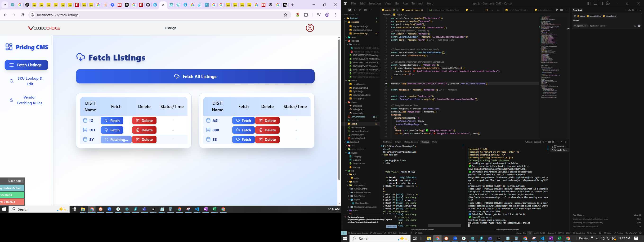The height and width of the screenshot is (242, 644).
Task: Click Pricing CMS page vertical scrollbar
Action: [339, 110]
